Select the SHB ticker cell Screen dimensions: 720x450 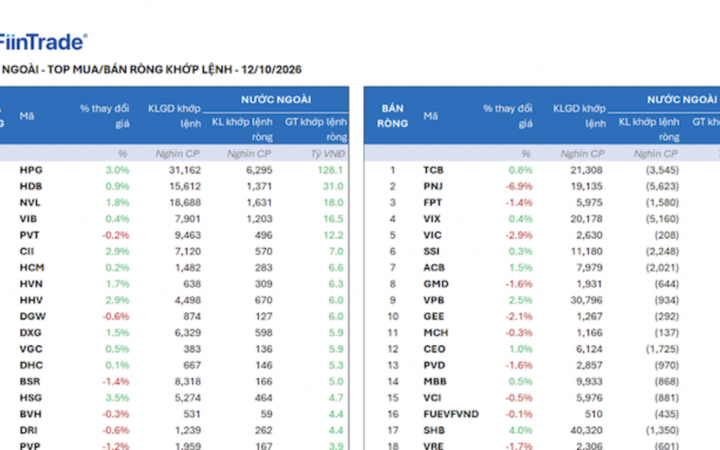click(x=434, y=430)
